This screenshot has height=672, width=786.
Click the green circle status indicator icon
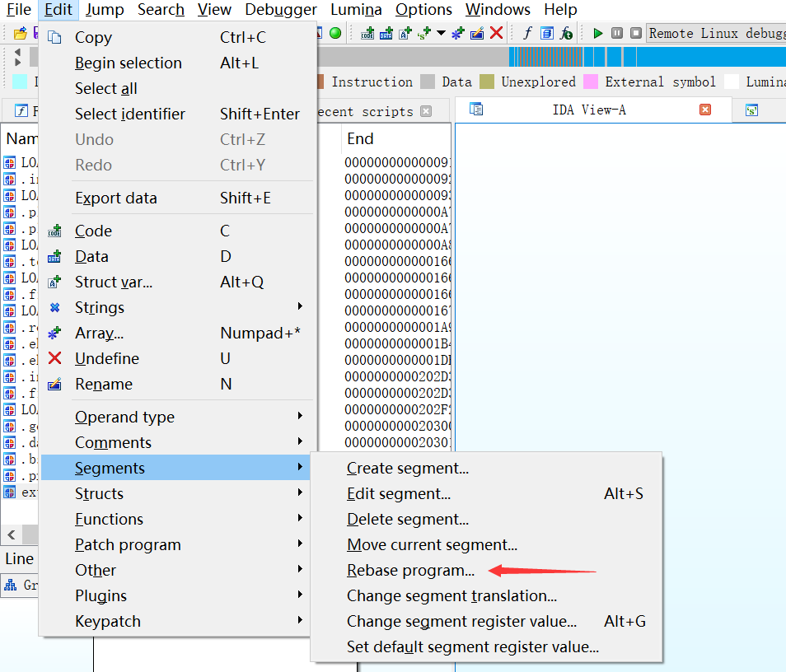click(x=335, y=34)
